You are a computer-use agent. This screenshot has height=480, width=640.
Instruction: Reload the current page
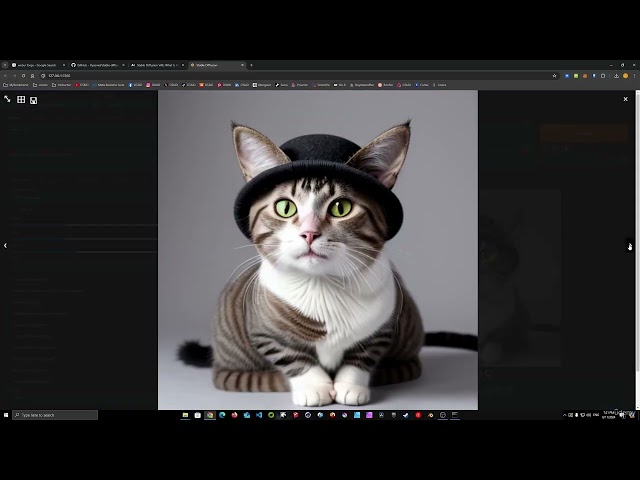click(x=23, y=76)
